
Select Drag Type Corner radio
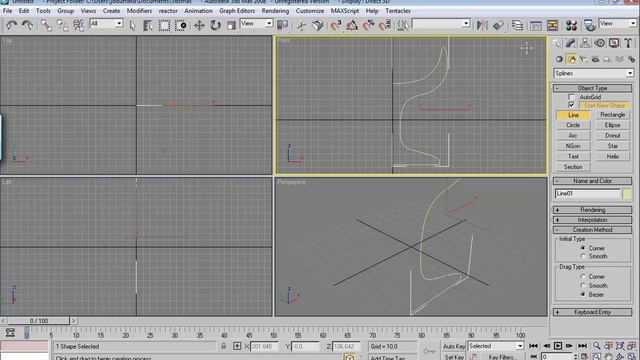click(583, 277)
